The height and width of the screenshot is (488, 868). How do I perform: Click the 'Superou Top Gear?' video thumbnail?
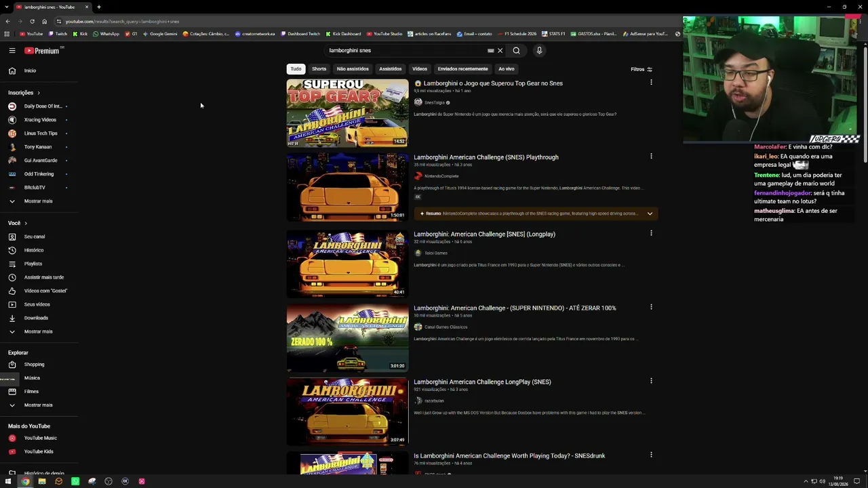347,113
